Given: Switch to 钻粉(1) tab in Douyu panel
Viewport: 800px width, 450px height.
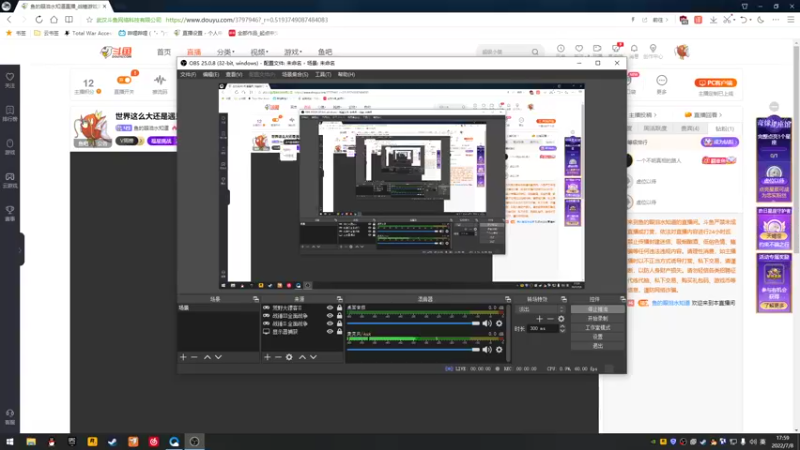Looking at the screenshot, I should click(x=724, y=129).
